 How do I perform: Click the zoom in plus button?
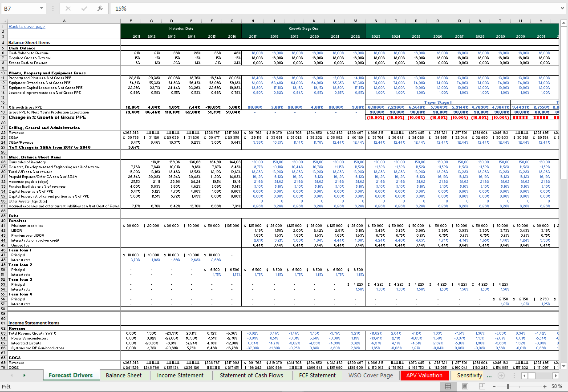tap(545, 387)
